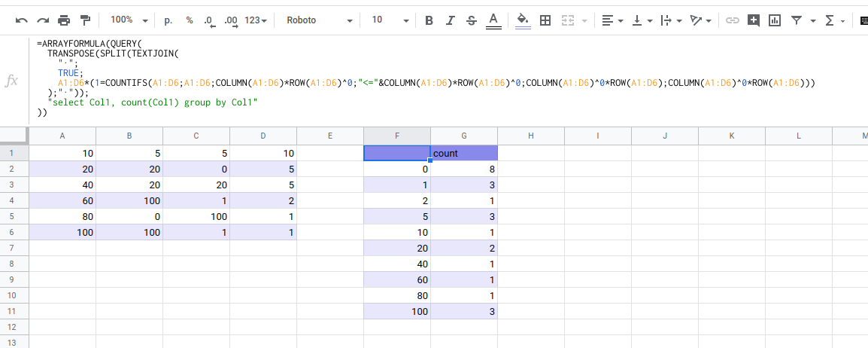Open the fill color picker
868x348 pixels.
point(523,20)
